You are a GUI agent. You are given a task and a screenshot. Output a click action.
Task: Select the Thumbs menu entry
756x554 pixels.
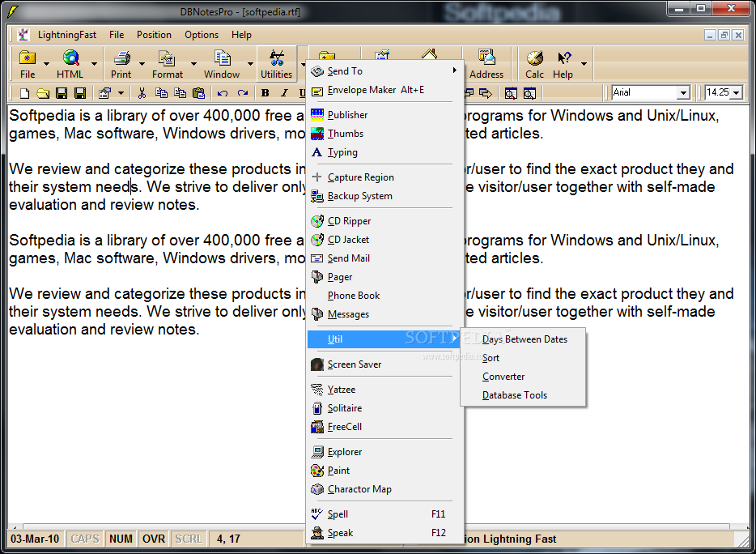tap(385, 134)
